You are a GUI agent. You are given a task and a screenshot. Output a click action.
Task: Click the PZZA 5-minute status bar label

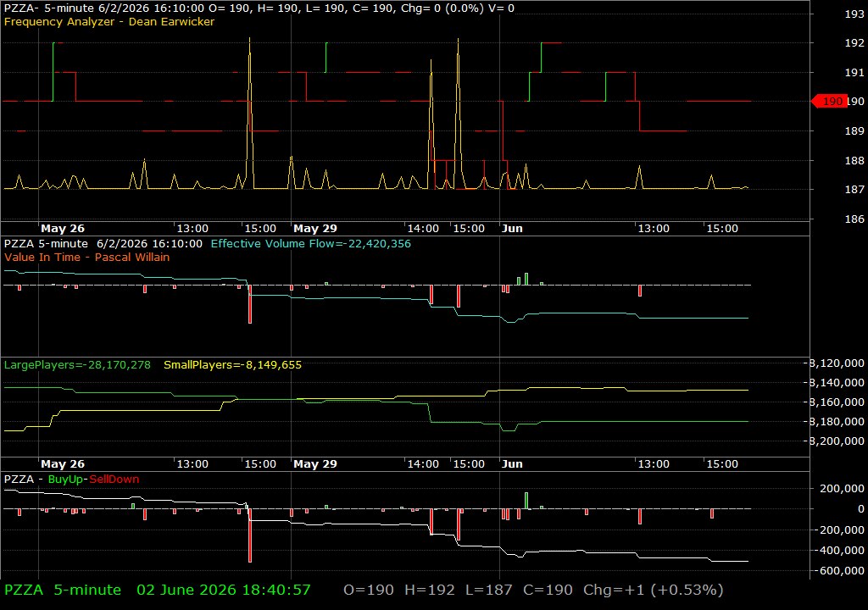click(x=63, y=590)
